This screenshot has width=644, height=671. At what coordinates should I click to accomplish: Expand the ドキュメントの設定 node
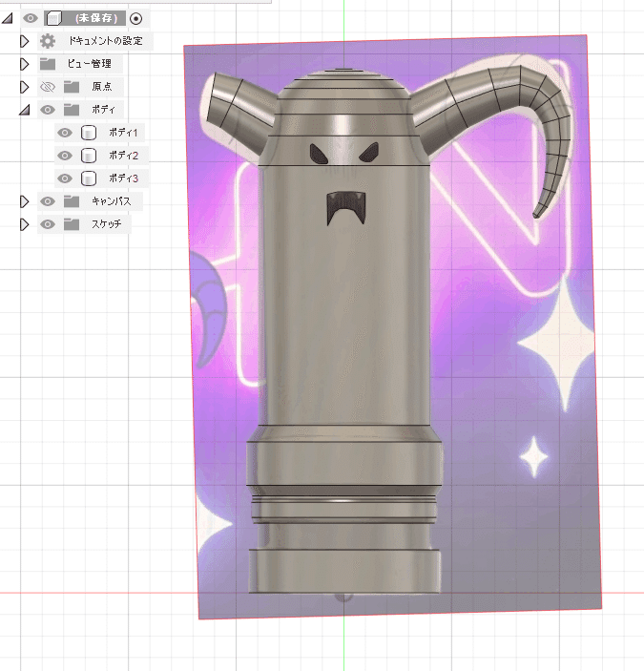(25, 41)
